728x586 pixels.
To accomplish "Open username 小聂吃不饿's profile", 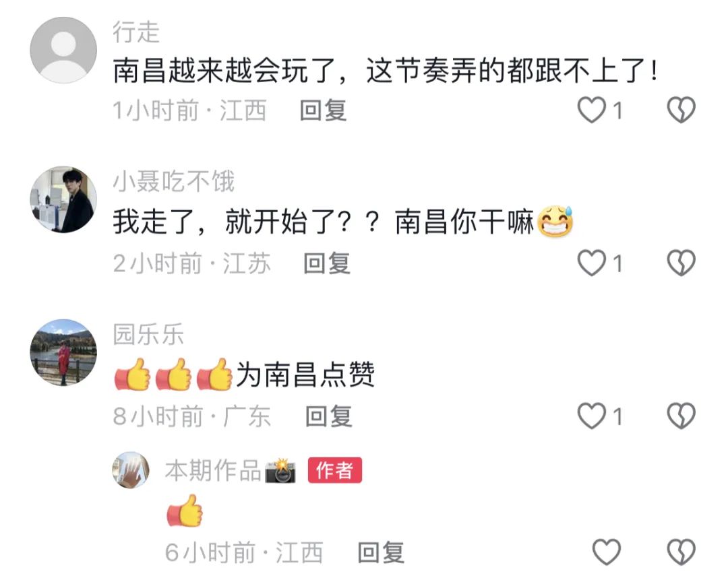I will (174, 181).
